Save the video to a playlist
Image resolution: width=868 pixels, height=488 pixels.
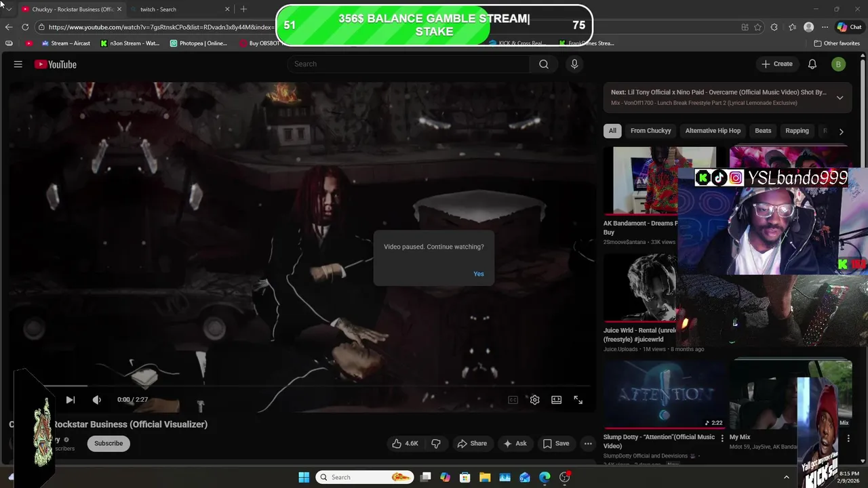(x=555, y=443)
